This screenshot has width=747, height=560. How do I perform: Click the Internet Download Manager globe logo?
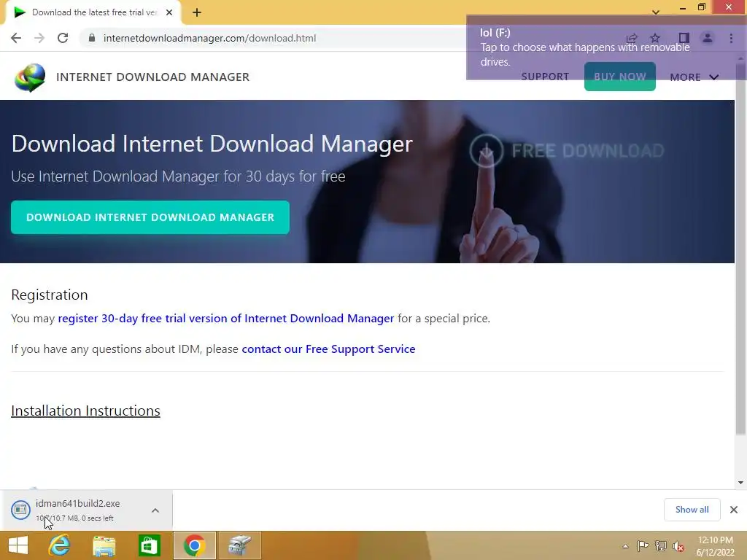click(29, 77)
